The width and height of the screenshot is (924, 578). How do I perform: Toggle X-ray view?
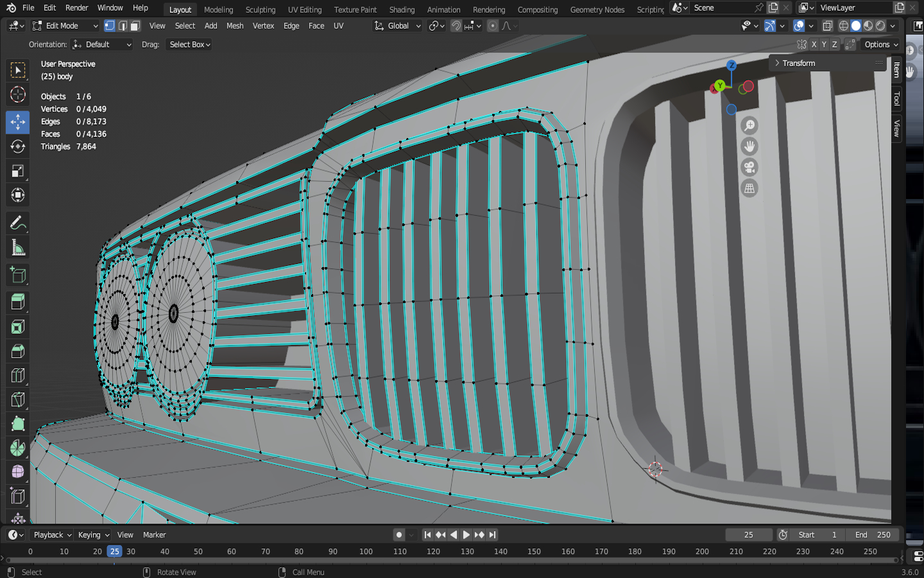click(828, 26)
